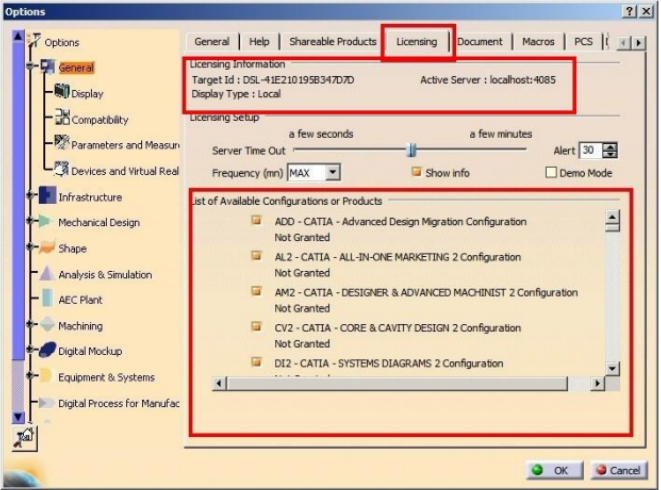Click the Alert value stepper arrows
Screen dimensions: 661x490
pos(611,150)
